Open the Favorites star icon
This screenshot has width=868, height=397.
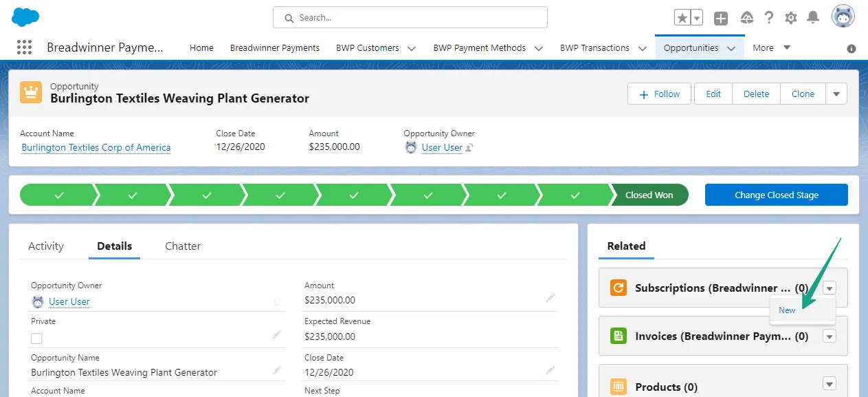(x=682, y=18)
